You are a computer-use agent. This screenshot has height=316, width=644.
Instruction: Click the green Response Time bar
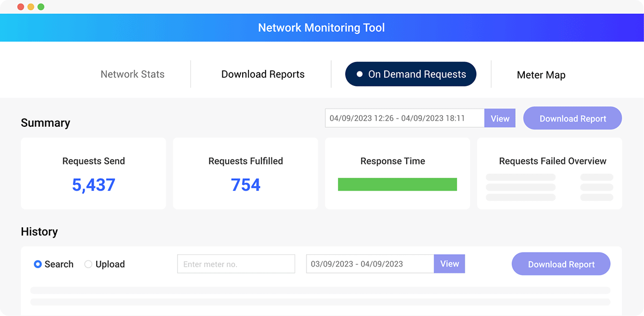397,184
